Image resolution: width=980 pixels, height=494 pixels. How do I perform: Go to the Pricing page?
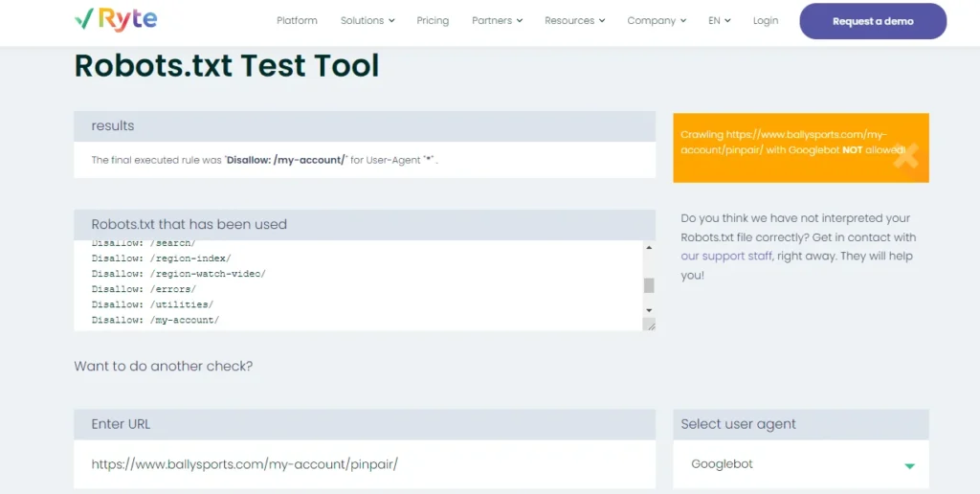coord(433,21)
